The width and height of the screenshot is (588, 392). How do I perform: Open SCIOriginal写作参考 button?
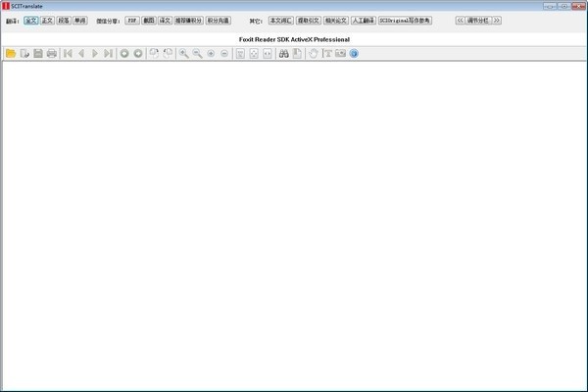click(x=405, y=20)
